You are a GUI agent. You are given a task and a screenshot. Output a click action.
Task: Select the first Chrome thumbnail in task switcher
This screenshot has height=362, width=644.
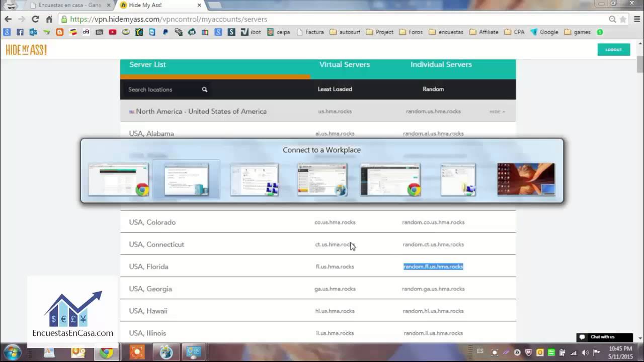tap(118, 179)
